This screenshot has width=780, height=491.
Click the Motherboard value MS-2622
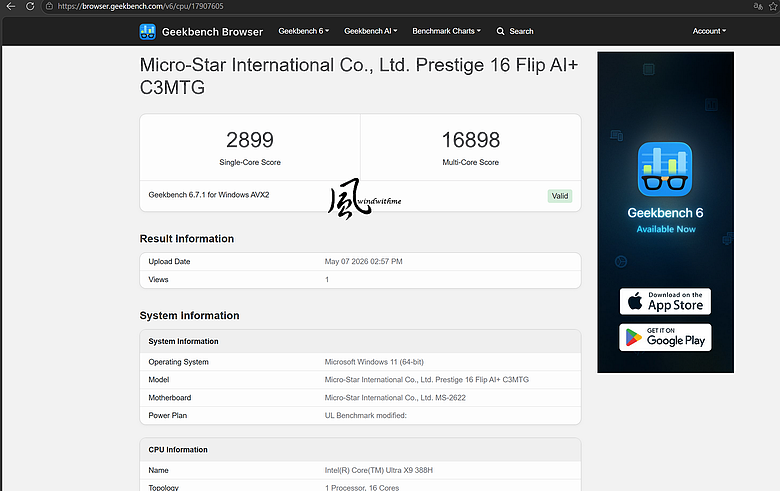pyautogui.click(x=395, y=397)
